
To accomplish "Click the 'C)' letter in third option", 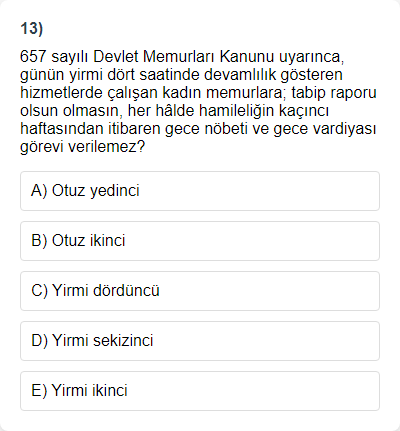I will click(40, 291).
